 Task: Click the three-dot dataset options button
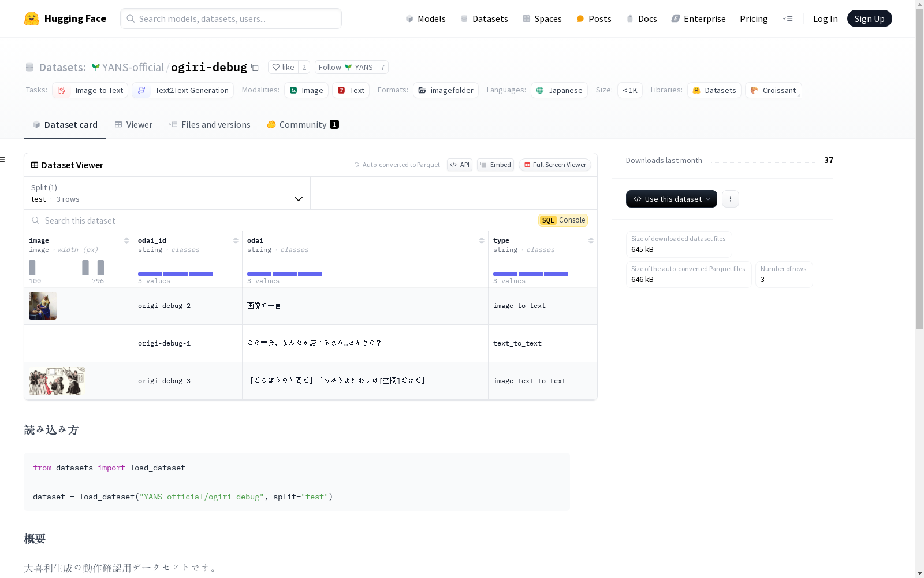(731, 199)
